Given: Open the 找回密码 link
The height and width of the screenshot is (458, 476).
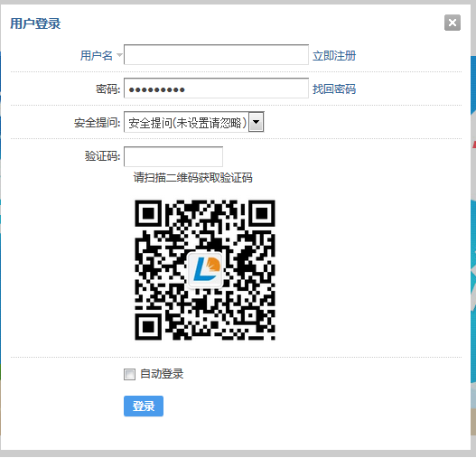Looking at the screenshot, I should [x=334, y=89].
